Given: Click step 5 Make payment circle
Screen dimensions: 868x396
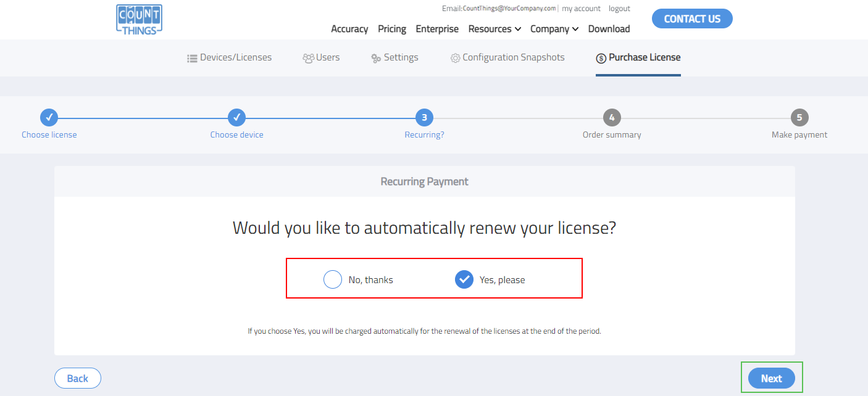Looking at the screenshot, I should point(799,117).
